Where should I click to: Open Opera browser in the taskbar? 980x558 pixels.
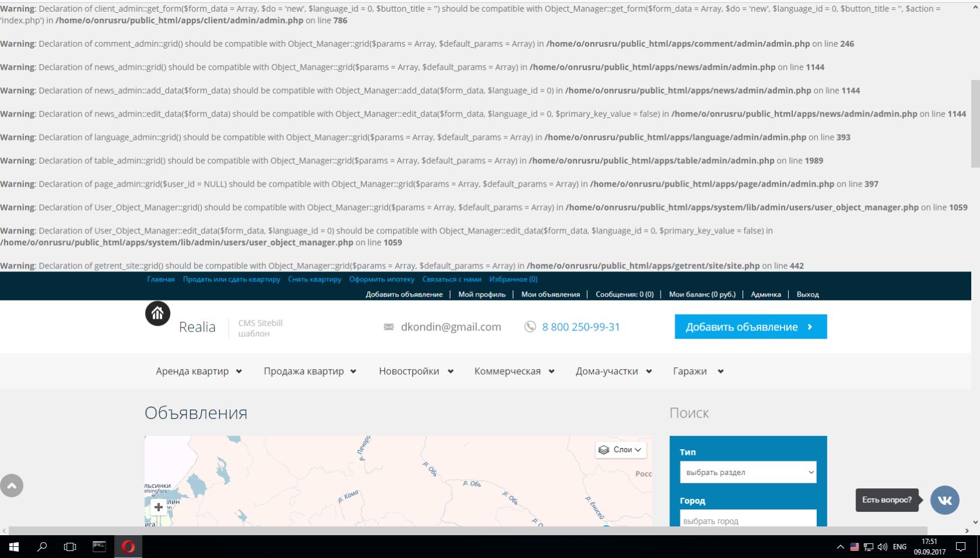click(128, 546)
